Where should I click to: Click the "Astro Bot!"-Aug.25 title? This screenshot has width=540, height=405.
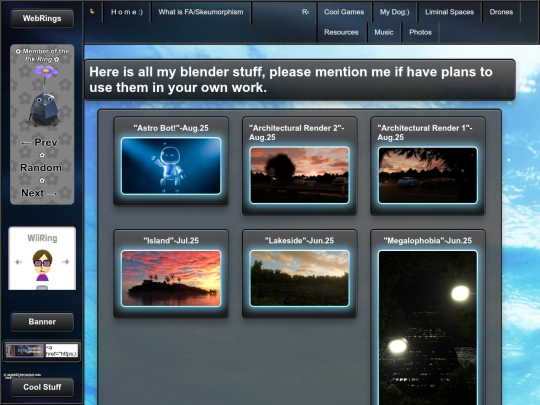pos(171,128)
